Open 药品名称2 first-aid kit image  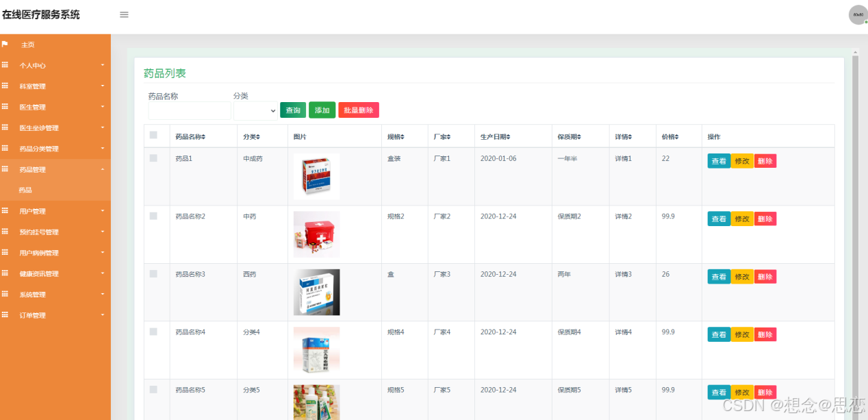click(316, 234)
